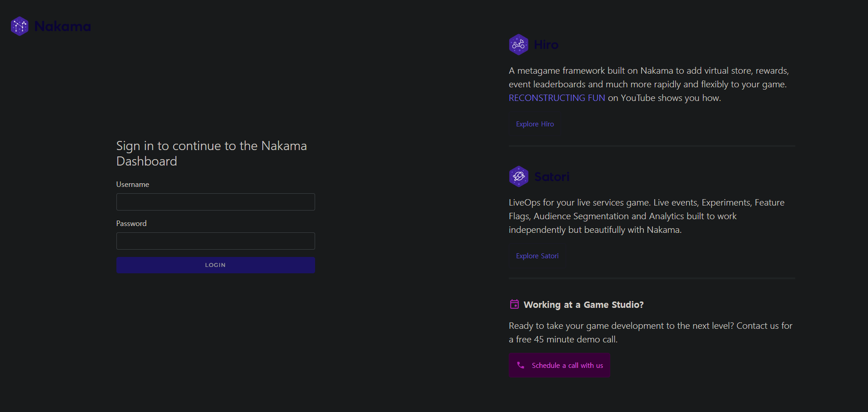This screenshot has width=868, height=412.
Task: Click the Nakama hexagon logo icon
Action: [x=20, y=26]
